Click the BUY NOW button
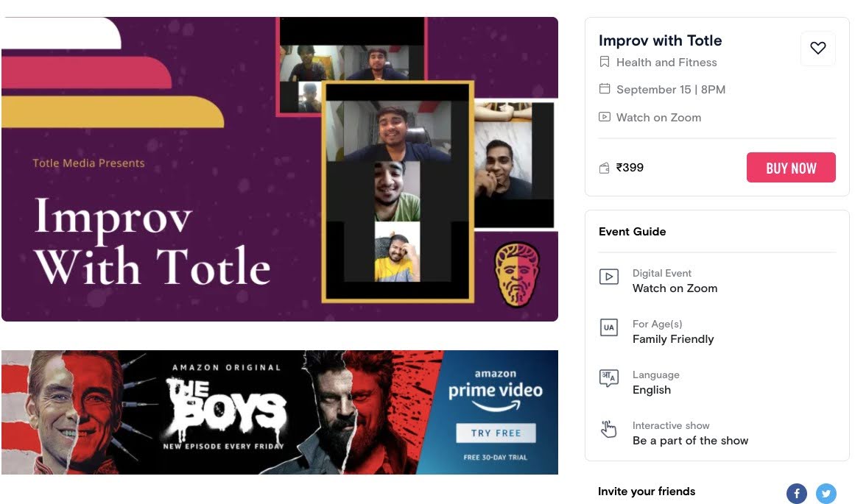 pyautogui.click(x=791, y=167)
